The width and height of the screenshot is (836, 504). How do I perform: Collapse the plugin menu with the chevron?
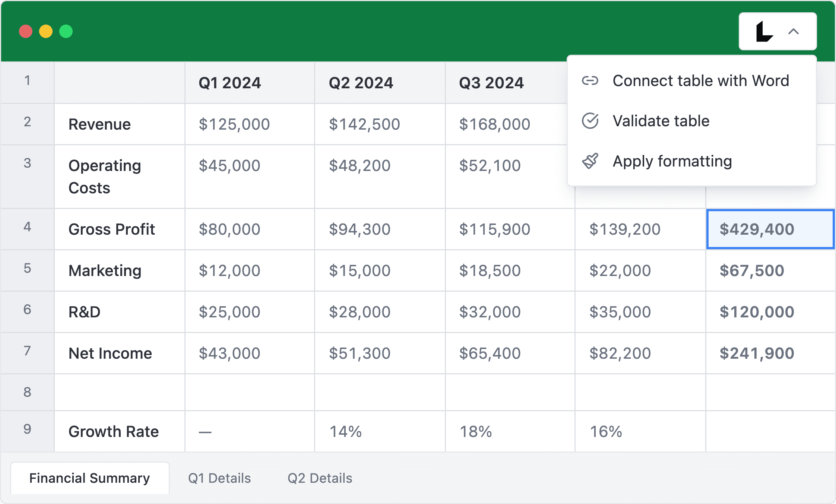pos(794,32)
